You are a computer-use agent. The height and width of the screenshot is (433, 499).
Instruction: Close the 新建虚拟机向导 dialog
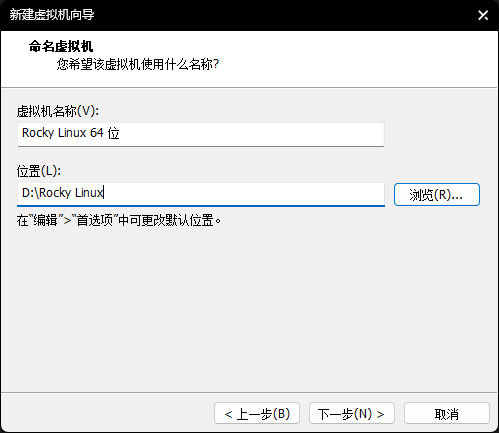[x=483, y=15]
